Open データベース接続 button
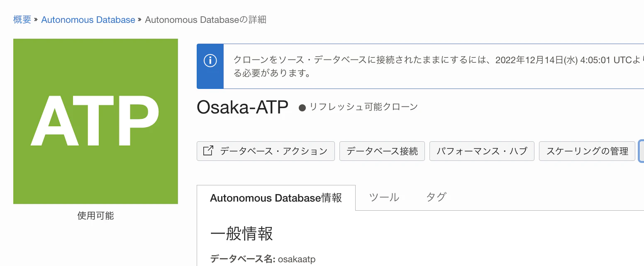 382,151
